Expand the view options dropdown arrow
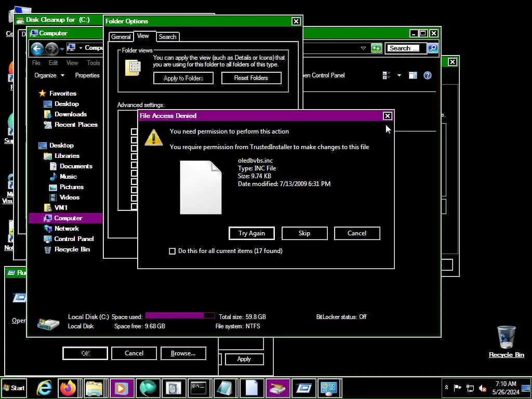 399,75
